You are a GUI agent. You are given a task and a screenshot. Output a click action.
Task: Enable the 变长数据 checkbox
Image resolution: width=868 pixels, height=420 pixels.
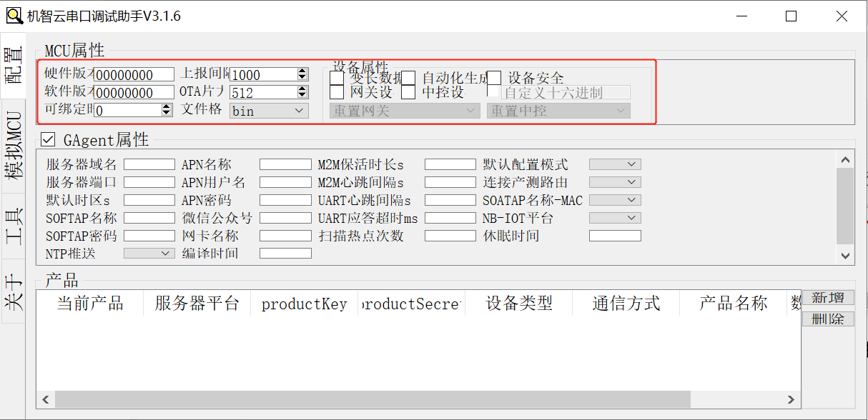pos(337,78)
